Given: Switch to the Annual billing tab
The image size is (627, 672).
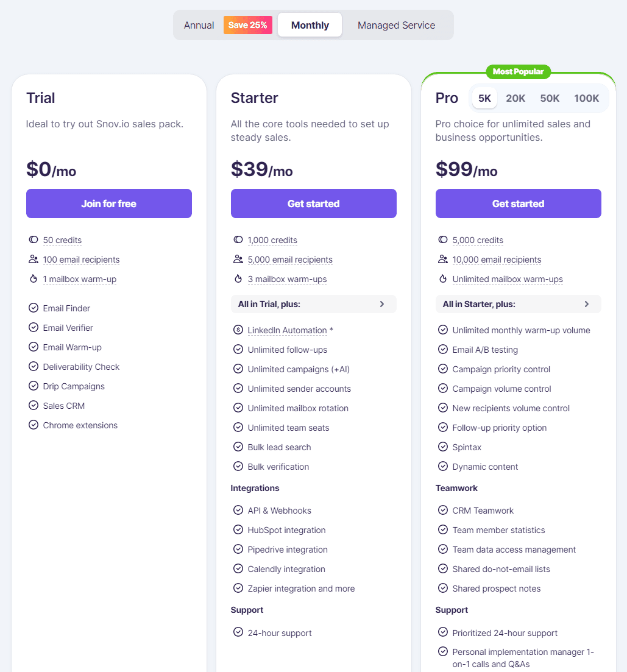Looking at the screenshot, I should pyautogui.click(x=199, y=25).
